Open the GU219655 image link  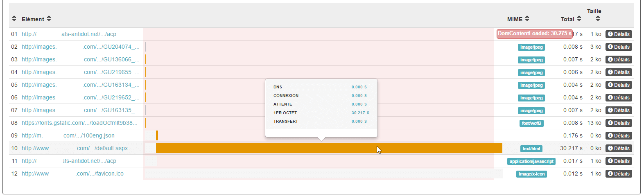pyautogui.click(x=81, y=72)
